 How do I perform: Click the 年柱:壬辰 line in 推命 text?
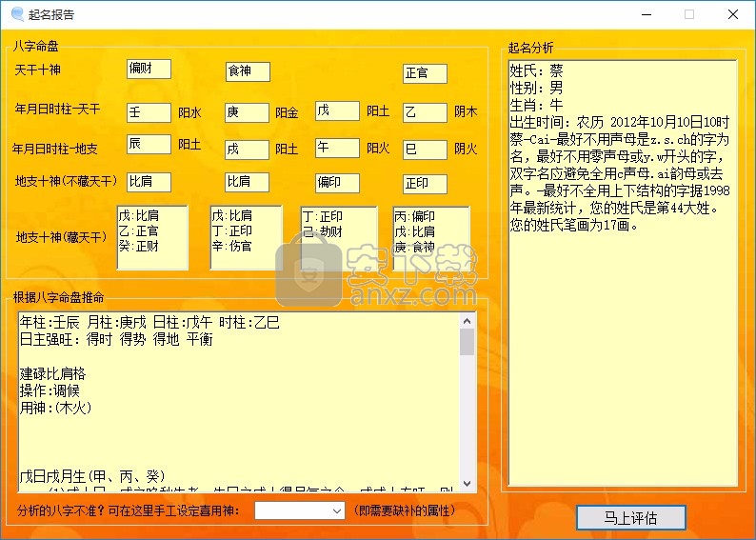click(149, 322)
